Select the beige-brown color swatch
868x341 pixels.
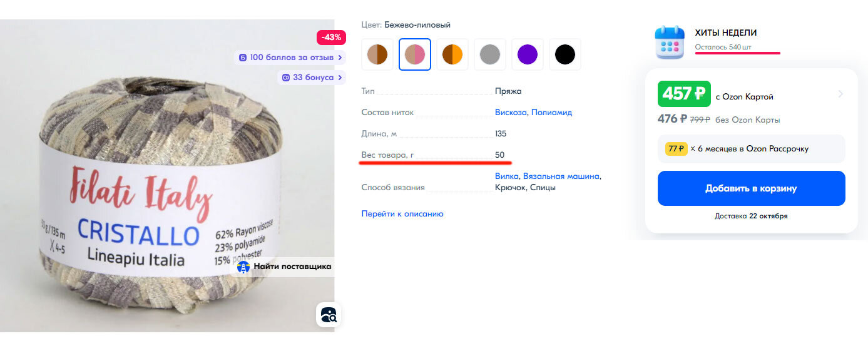pyautogui.click(x=377, y=54)
